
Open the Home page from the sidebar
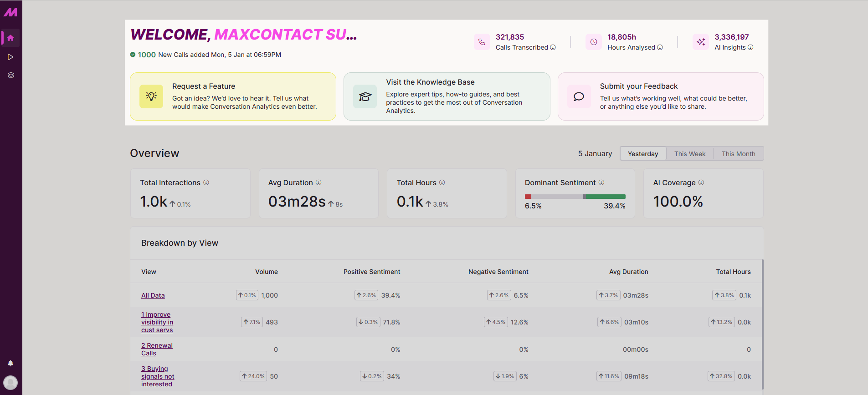pos(11,38)
